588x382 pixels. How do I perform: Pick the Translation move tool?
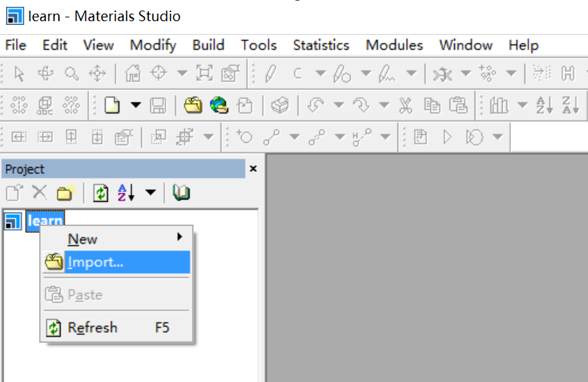click(x=97, y=73)
